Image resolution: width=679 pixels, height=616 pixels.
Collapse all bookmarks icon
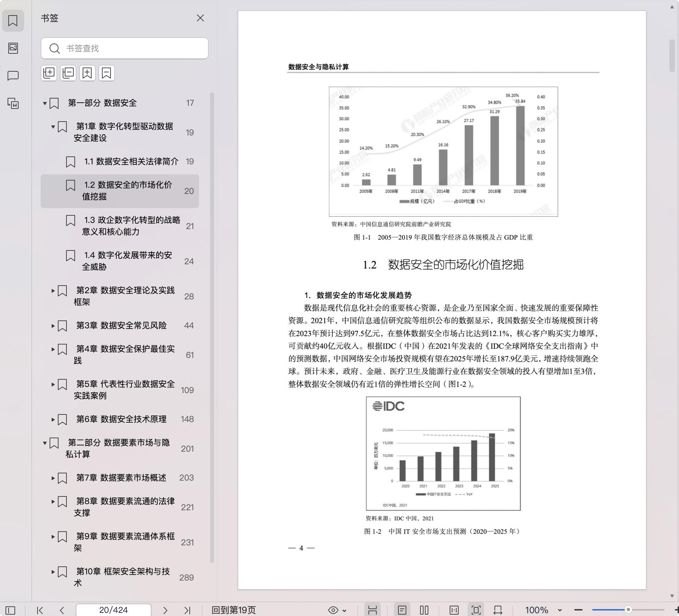point(68,73)
